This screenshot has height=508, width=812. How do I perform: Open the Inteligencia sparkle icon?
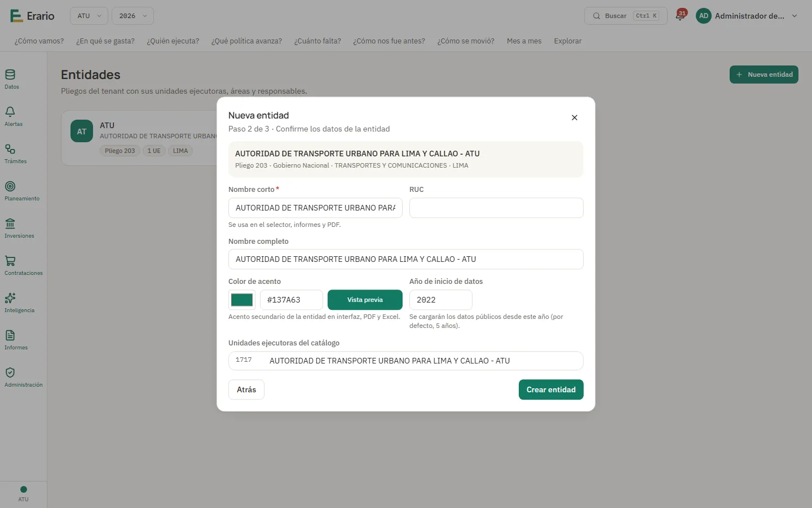10,298
